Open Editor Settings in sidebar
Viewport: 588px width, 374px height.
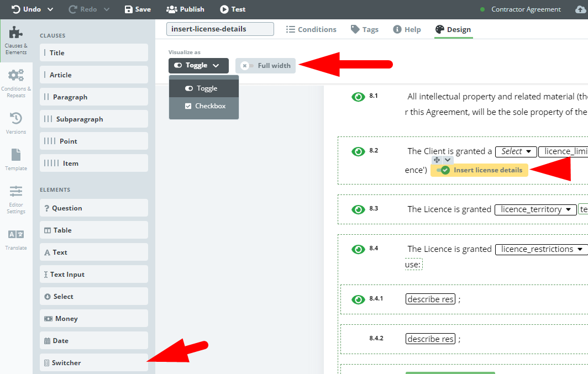coord(16,199)
